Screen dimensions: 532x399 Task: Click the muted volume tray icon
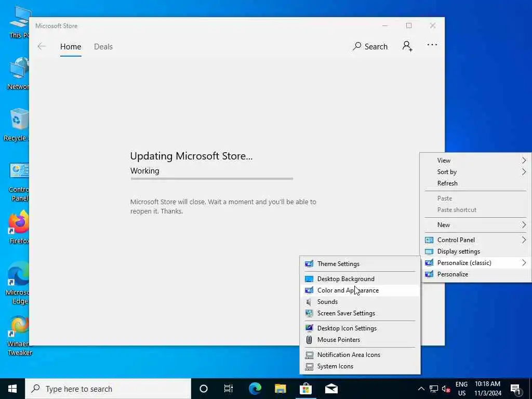pos(446,389)
